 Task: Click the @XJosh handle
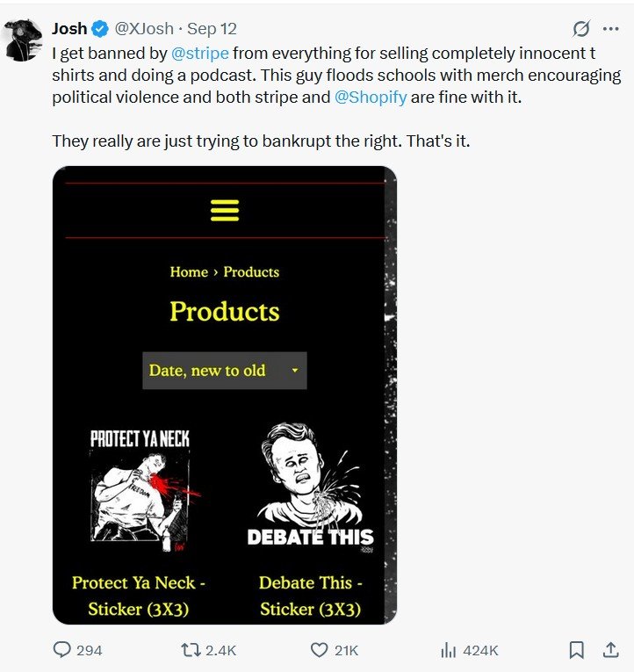click(x=144, y=29)
